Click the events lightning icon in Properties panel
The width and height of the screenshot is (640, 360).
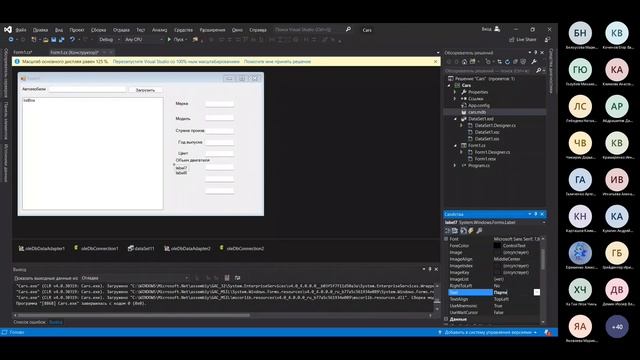point(471,231)
